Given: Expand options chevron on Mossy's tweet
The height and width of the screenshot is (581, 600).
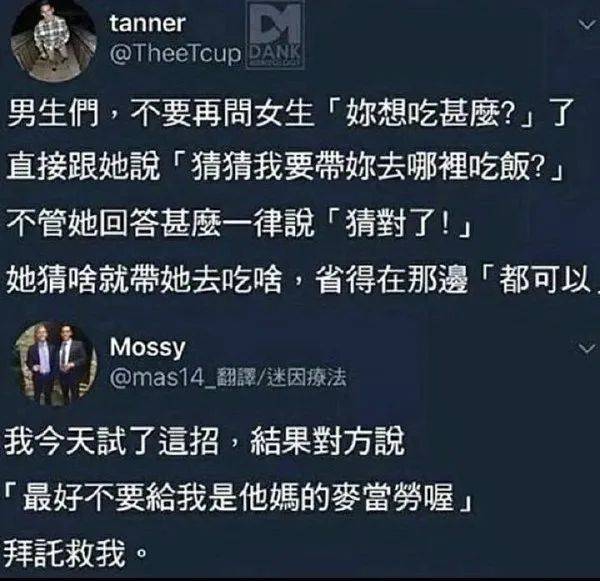Looking at the screenshot, I should pyautogui.click(x=587, y=349).
